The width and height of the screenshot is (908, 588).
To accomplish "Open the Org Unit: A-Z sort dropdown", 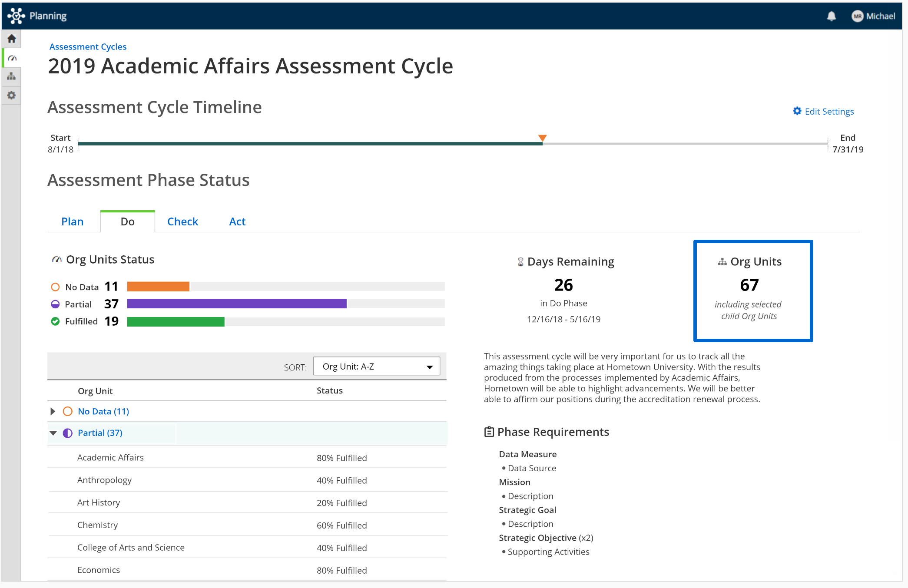I will click(x=376, y=367).
